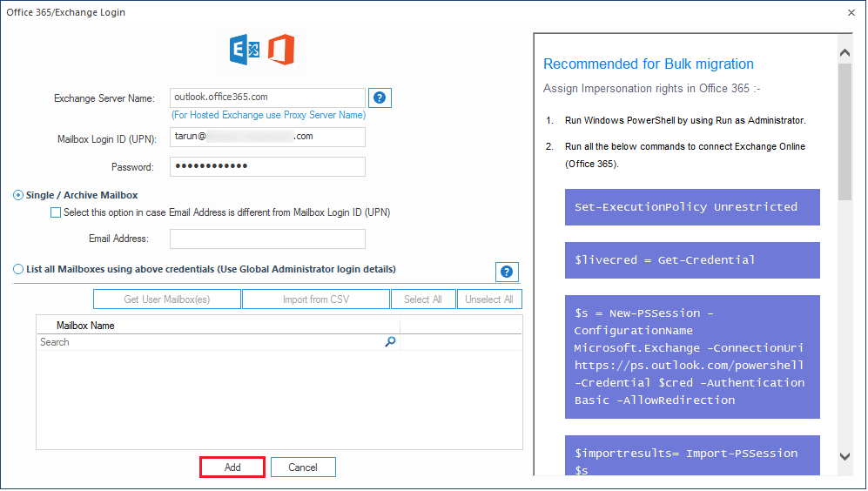Click 'Assign Impersonation rights in Office 365' text
868x491 pixels.
[x=651, y=89]
